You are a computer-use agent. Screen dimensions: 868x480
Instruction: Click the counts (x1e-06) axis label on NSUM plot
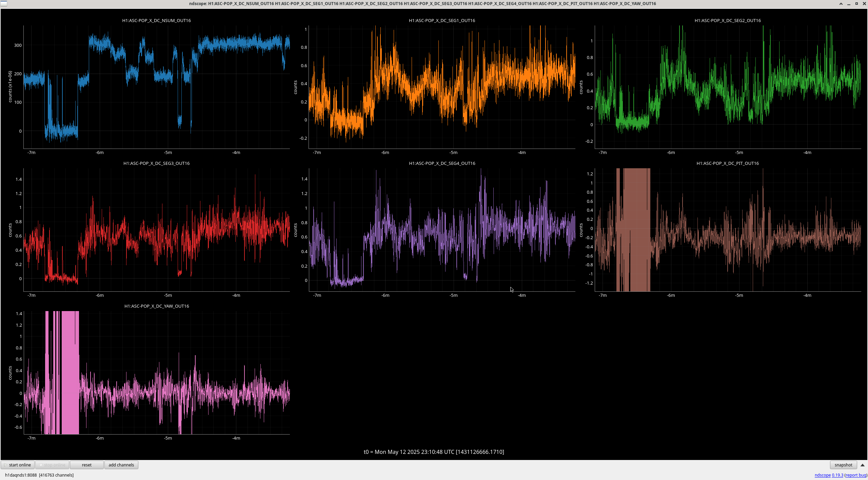10,87
